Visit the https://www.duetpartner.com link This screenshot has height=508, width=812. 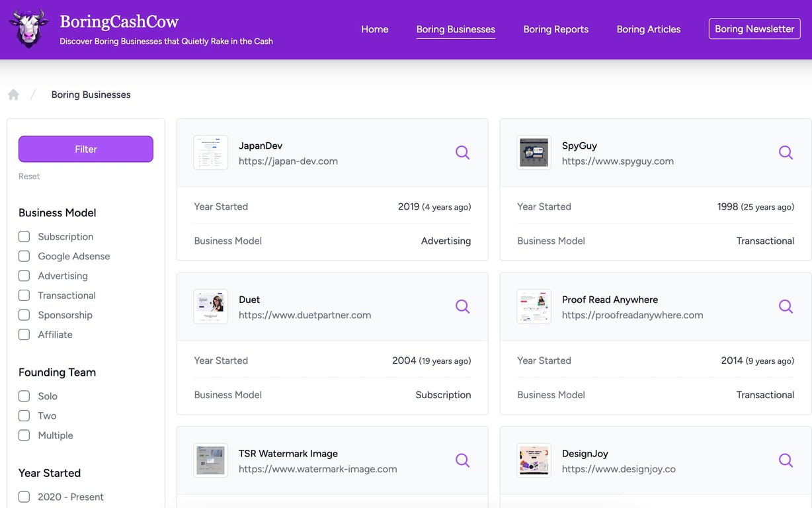pos(305,315)
